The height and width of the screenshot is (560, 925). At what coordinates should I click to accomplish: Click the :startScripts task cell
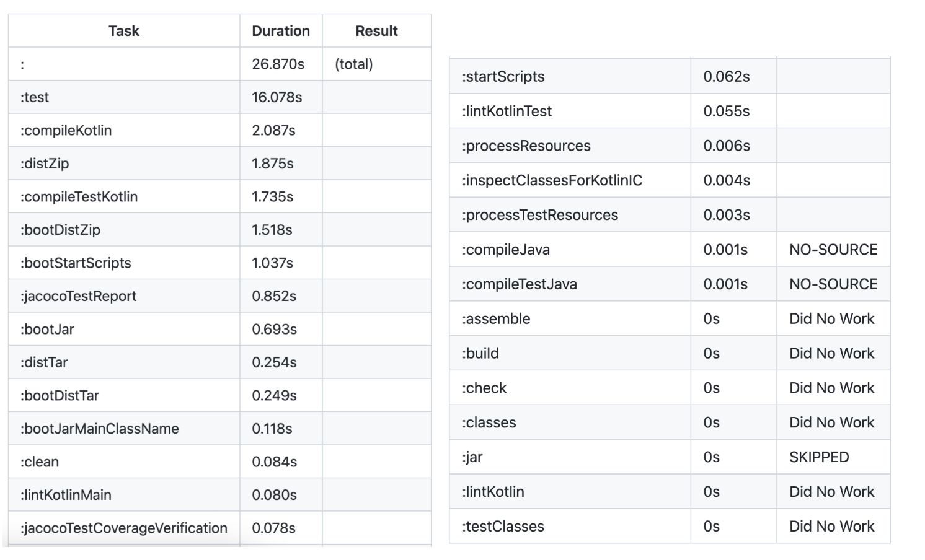pos(570,77)
